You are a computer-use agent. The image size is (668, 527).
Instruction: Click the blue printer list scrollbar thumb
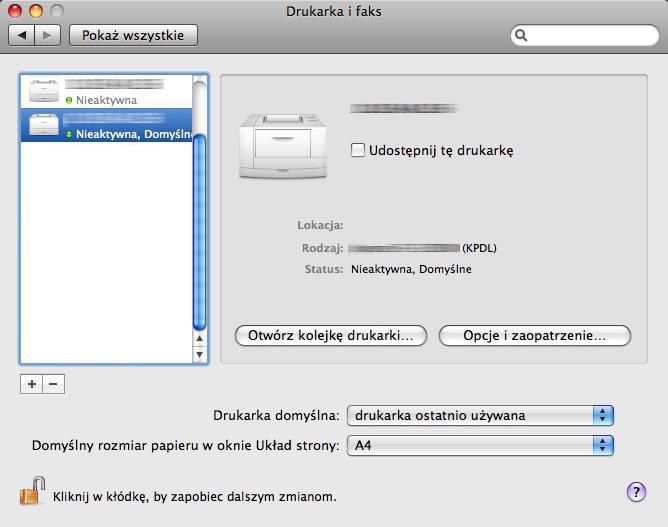click(199, 232)
